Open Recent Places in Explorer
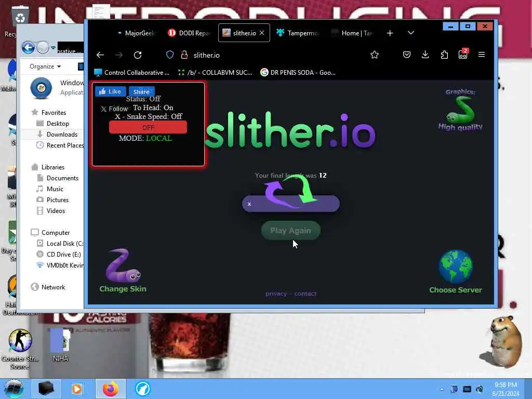Image resolution: width=532 pixels, height=399 pixels. coord(60,145)
